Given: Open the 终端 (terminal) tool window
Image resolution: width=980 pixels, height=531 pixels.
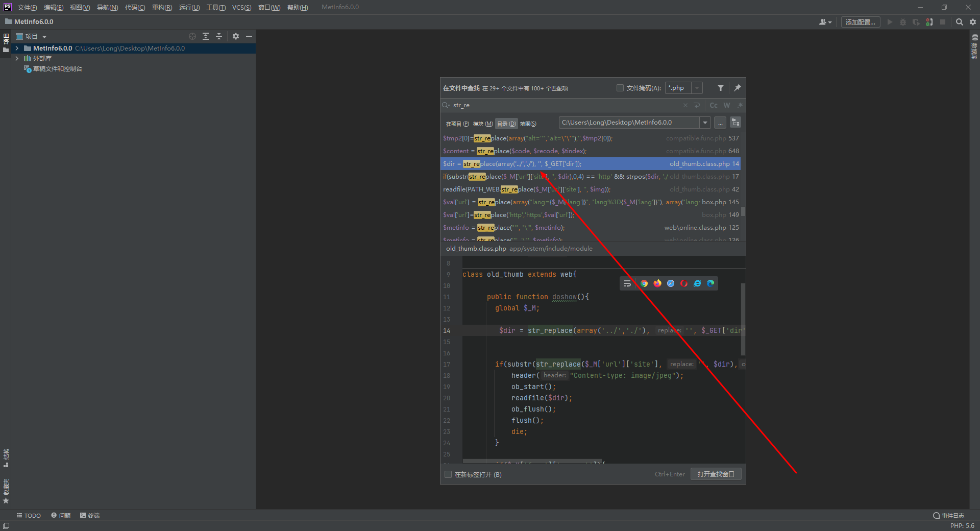Looking at the screenshot, I should click(x=90, y=515).
